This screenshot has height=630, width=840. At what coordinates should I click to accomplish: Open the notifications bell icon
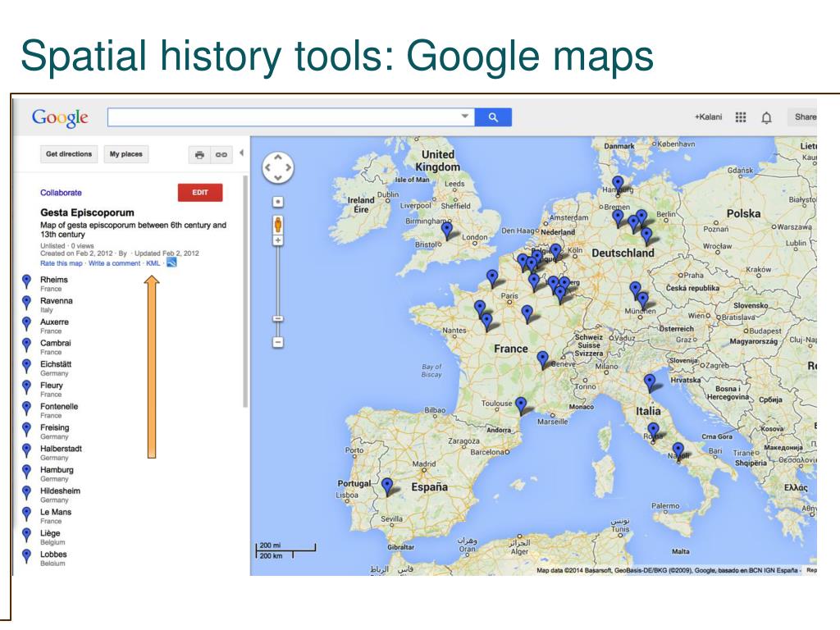point(767,117)
